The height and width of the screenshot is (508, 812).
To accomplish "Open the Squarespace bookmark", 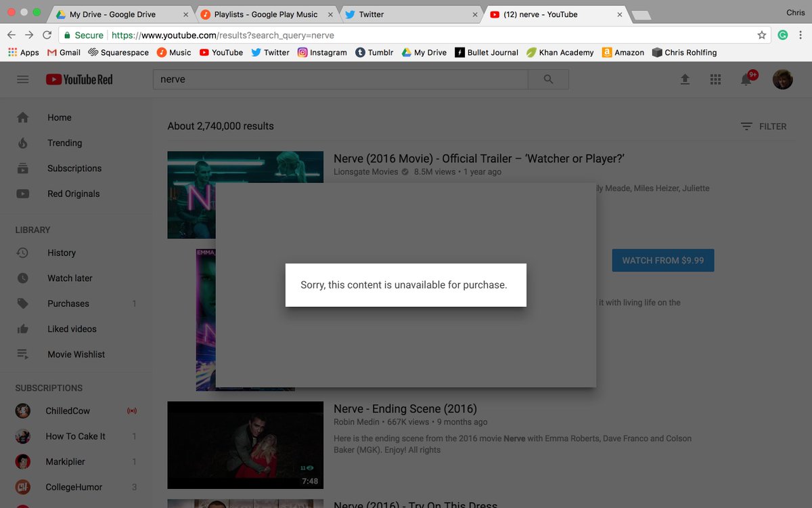I will pos(118,52).
